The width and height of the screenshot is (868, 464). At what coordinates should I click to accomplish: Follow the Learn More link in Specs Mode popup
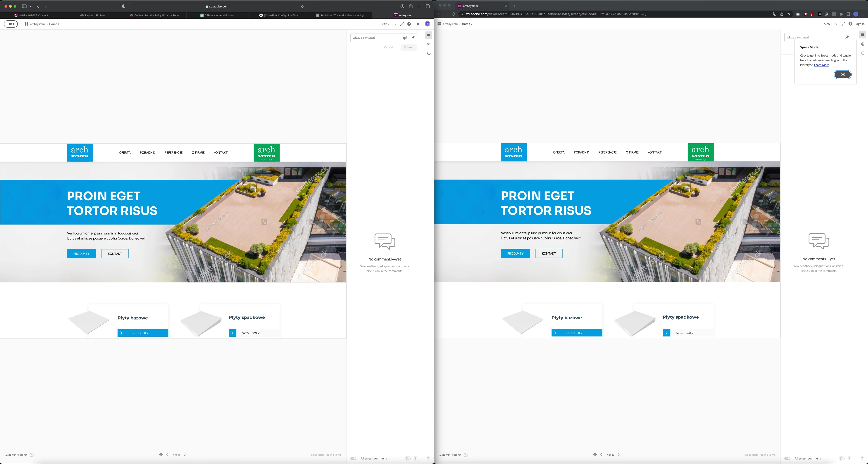(x=821, y=65)
